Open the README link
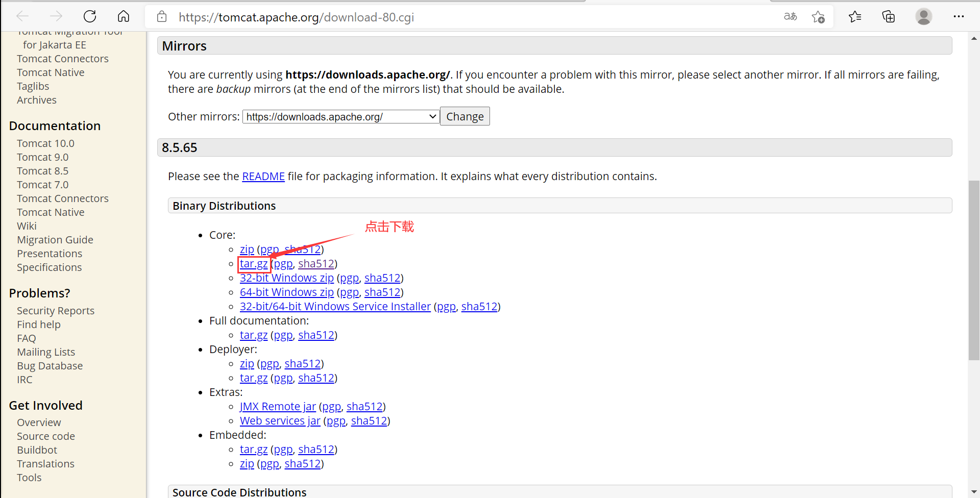 (263, 177)
